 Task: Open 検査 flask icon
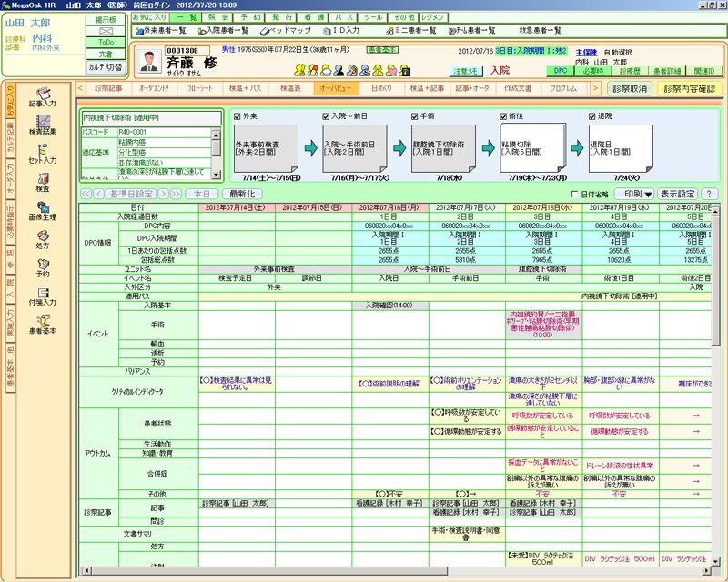(x=42, y=182)
